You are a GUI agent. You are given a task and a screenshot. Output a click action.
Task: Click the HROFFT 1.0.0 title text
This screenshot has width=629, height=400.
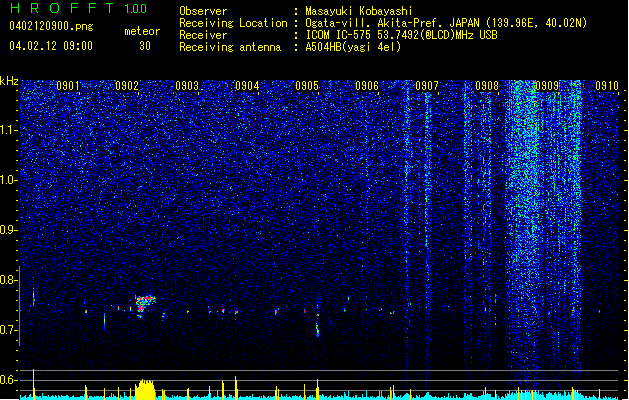pos(78,8)
